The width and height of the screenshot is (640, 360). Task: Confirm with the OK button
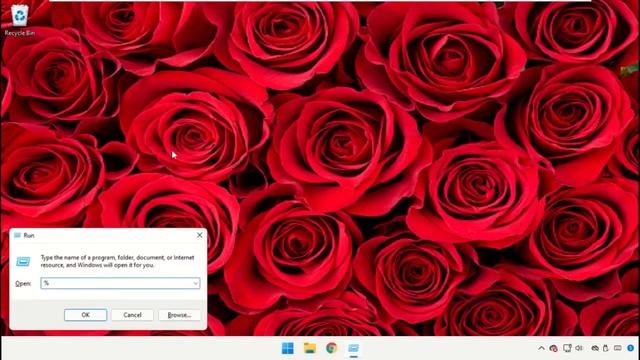click(85, 315)
